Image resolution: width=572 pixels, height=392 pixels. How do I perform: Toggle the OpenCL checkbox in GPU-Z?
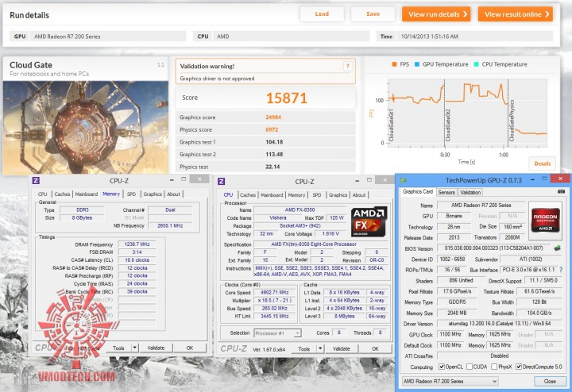coord(442,367)
